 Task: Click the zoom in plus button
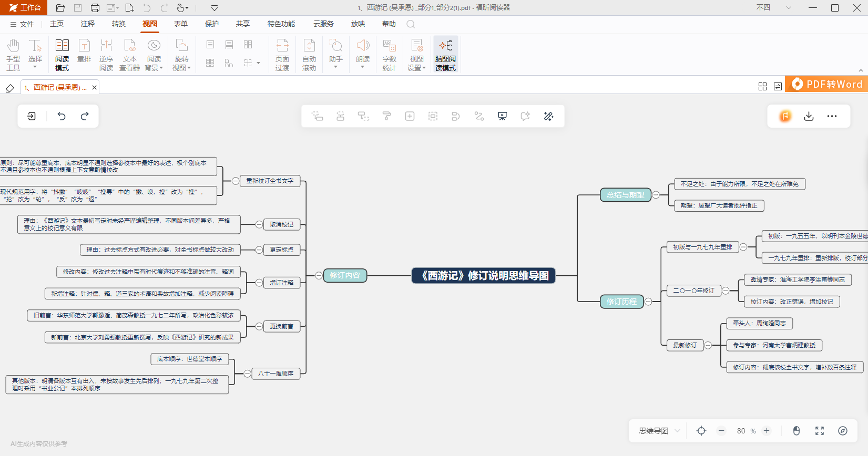click(767, 431)
